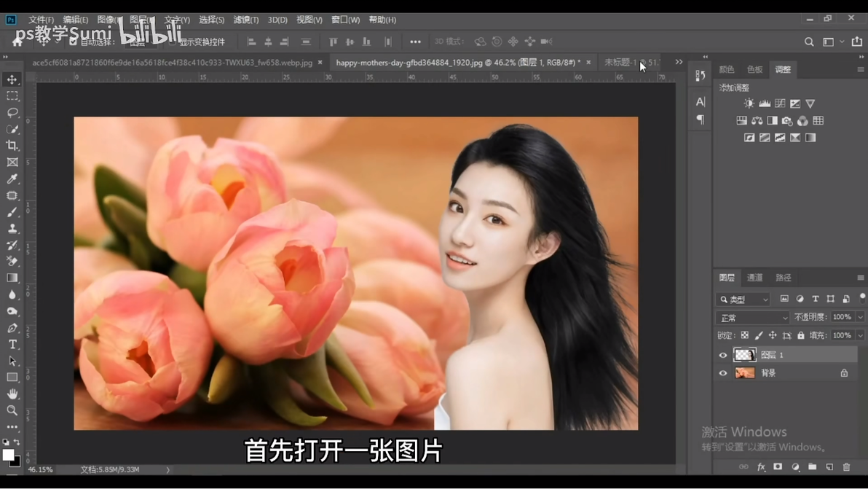Add a Vibrance adjustment

(810, 103)
